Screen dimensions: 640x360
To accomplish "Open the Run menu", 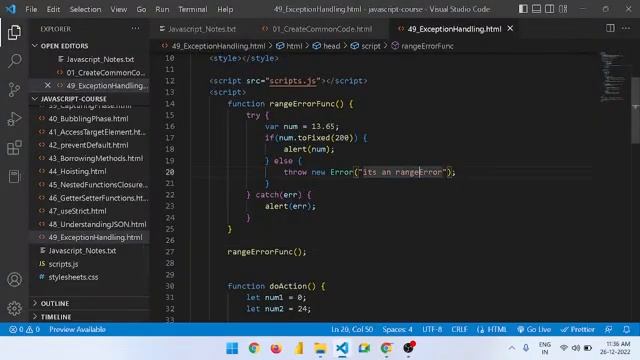I will tap(162, 9).
